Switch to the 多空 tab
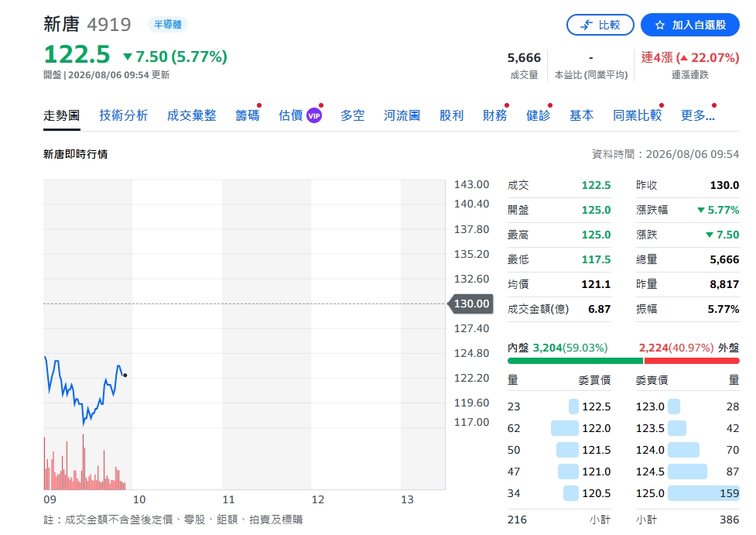Screen dimensions: 756x535 (352, 116)
